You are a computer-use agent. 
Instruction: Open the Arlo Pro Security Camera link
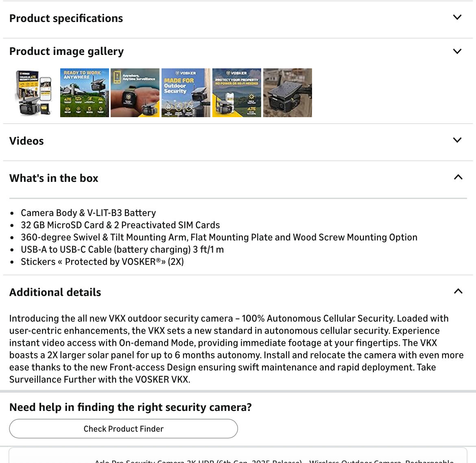coord(274,461)
